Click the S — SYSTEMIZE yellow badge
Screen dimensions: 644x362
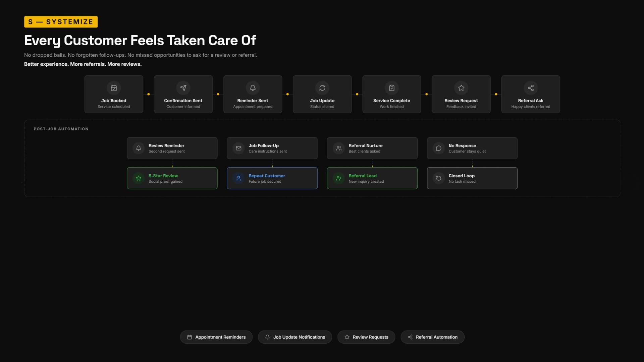(x=61, y=22)
